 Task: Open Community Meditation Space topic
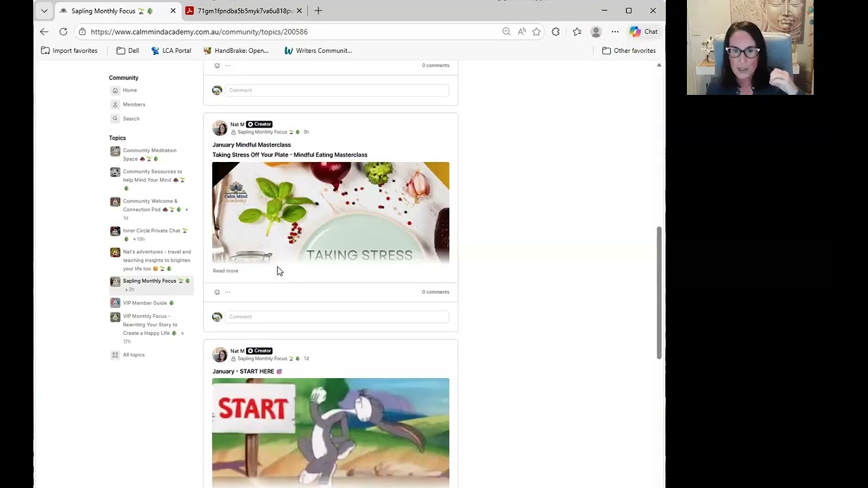(149, 155)
